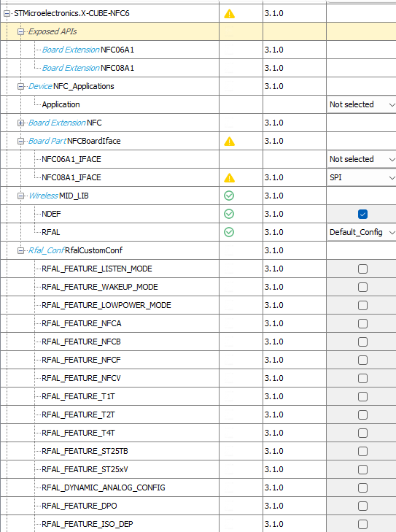Uncheck the NDEF checkbox
Screen dimensions: 396x532
pyautogui.click(x=362, y=214)
